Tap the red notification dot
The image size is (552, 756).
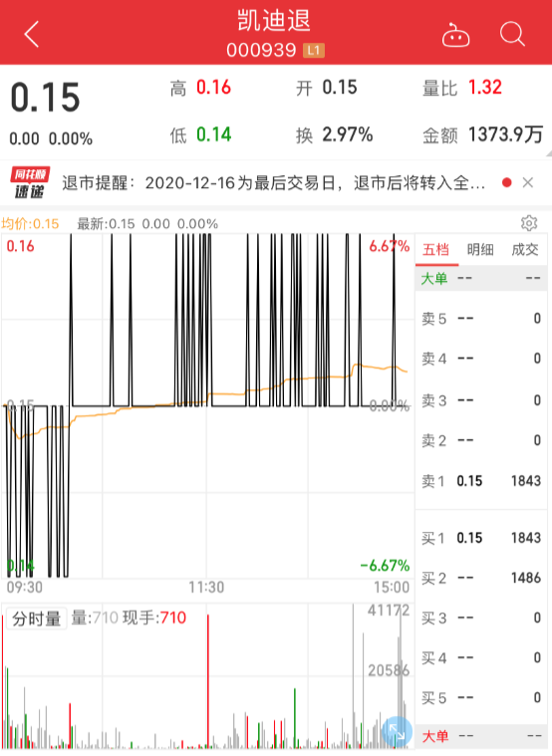506,182
